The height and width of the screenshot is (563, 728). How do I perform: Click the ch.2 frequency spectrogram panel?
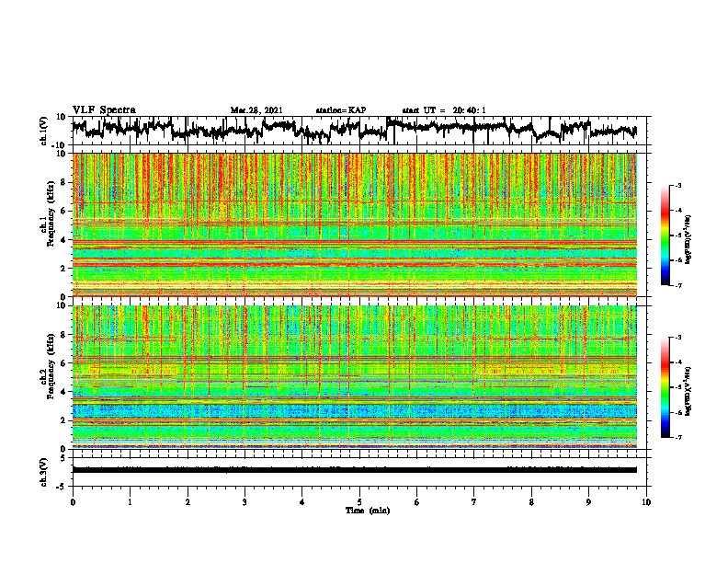[355, 377]
